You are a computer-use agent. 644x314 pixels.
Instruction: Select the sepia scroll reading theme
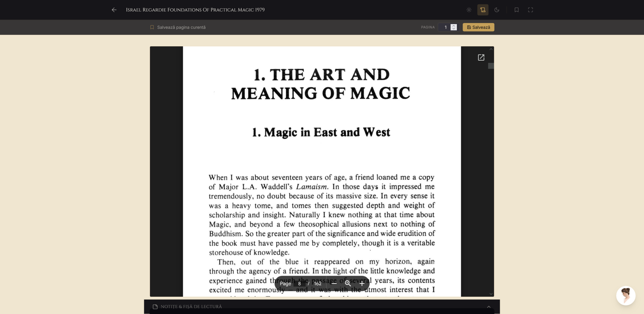(483, 10)
